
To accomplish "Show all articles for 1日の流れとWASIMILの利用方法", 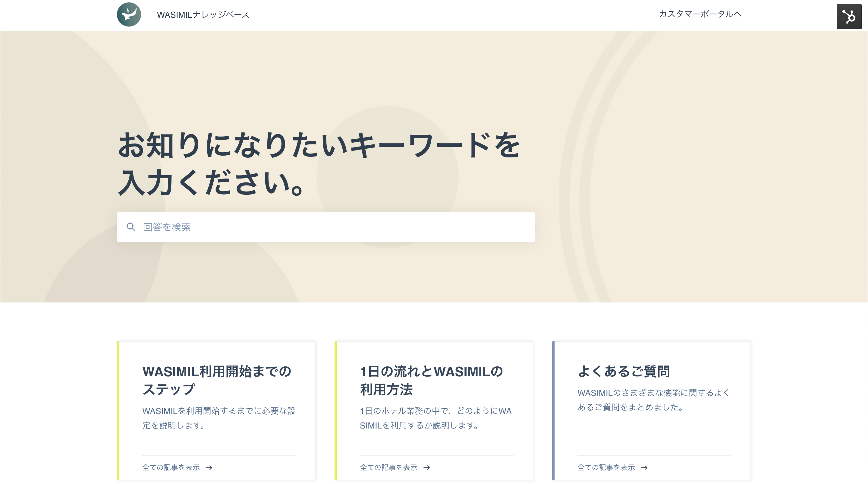I will pyautogui.click(x=388, y=467).
